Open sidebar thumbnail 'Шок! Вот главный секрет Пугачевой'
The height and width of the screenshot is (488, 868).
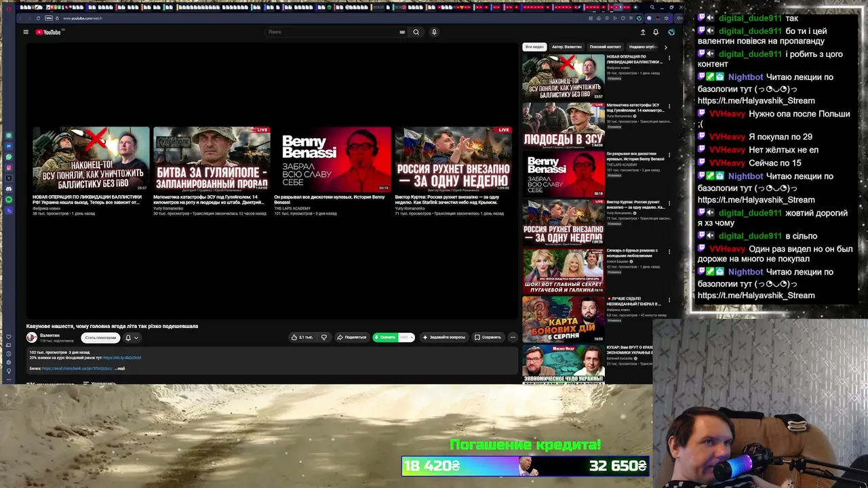click(x=563, y=270)
